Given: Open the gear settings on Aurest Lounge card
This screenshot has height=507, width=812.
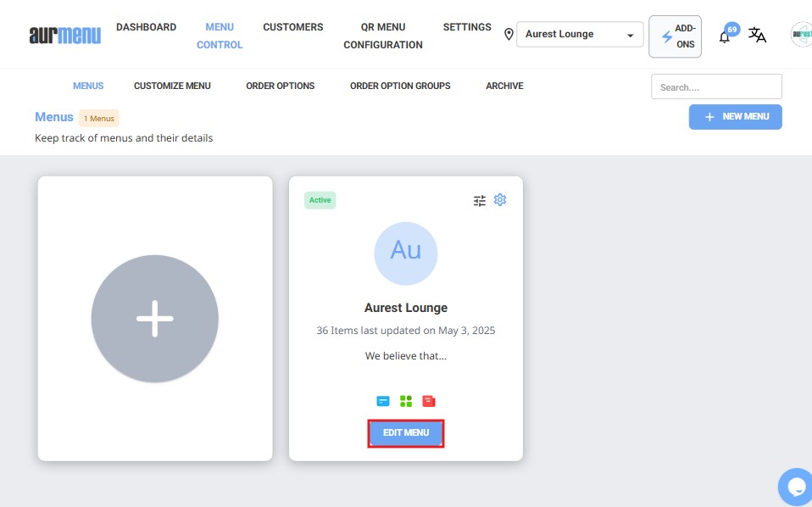Looking at the screenshot, I should pos(500,200).
